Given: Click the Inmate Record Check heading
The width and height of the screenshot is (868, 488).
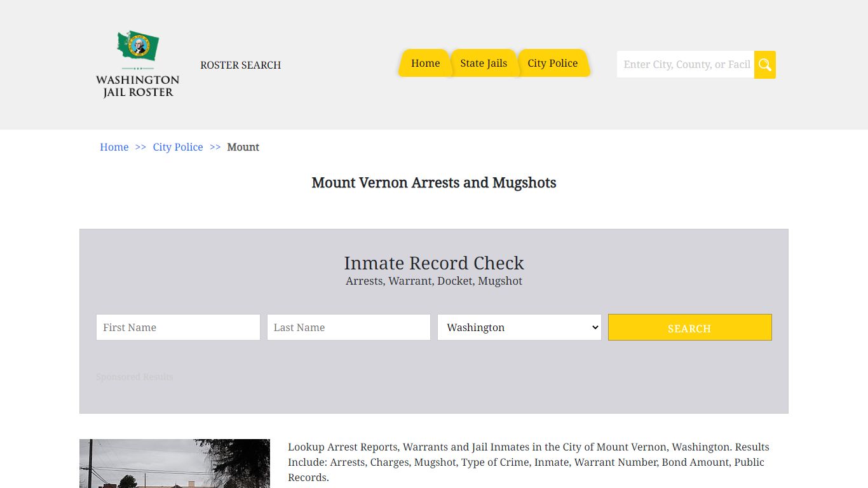Looking at the screenshot, I should click(434, 263).
